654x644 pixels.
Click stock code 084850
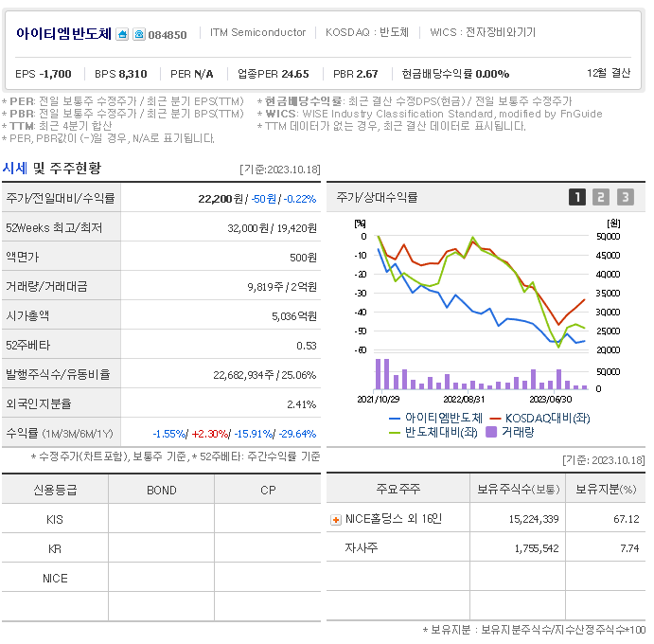pyautogui.click(x=168, y=35)
